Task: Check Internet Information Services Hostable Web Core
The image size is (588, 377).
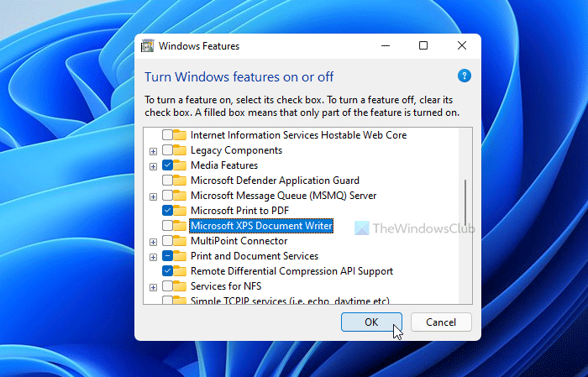Action: (167, 135)
